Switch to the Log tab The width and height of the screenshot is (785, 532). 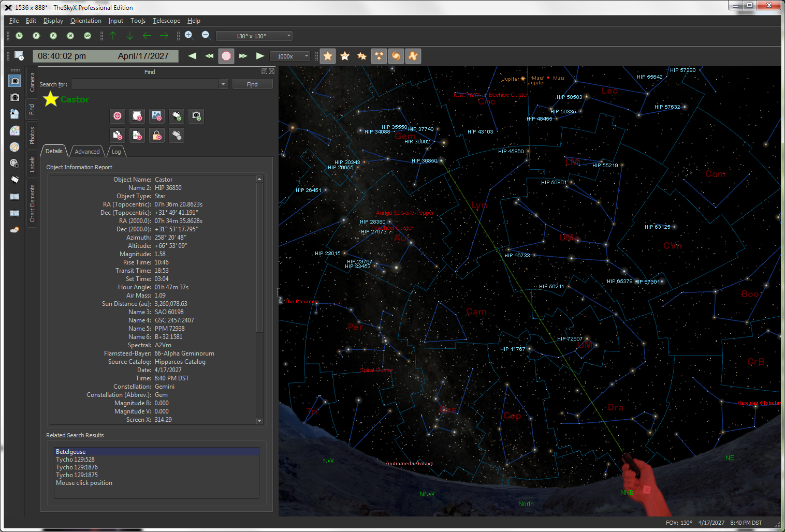(117, 152)
